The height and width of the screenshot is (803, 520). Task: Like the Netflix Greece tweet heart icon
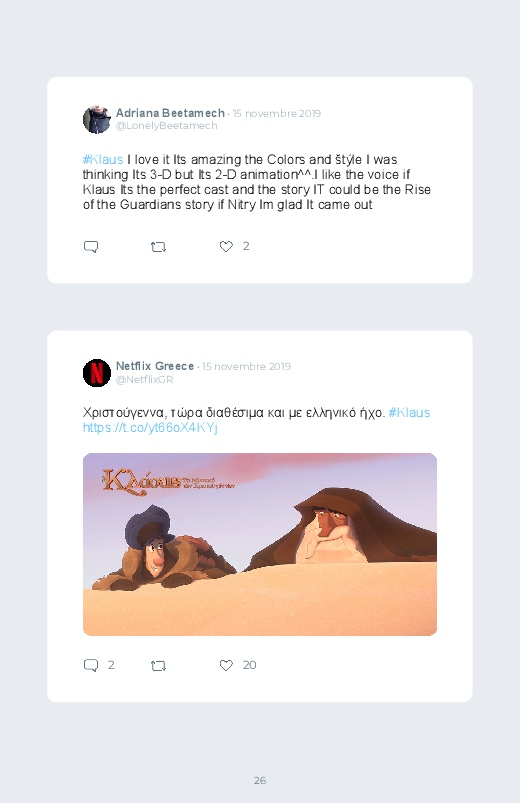pyautogui.click(x=226, y=665)
